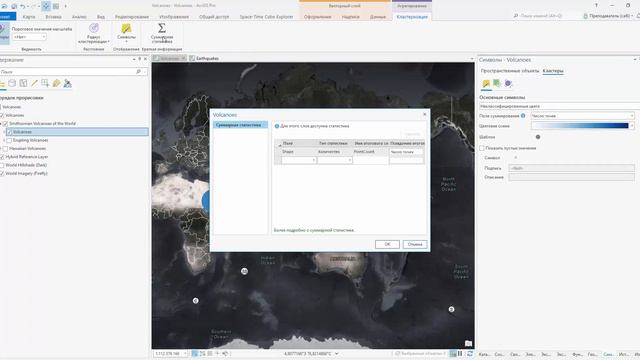This screenshot has width=640, height=360.
Task: Click the Label text field in Symbology pane
Action: (571, 168)
